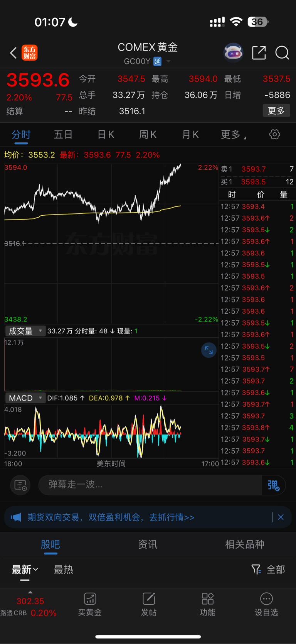The width and height of the screenshot is (296, 644).
Task: Share the quote via the export icon
Action: click(x=259, y=52)
